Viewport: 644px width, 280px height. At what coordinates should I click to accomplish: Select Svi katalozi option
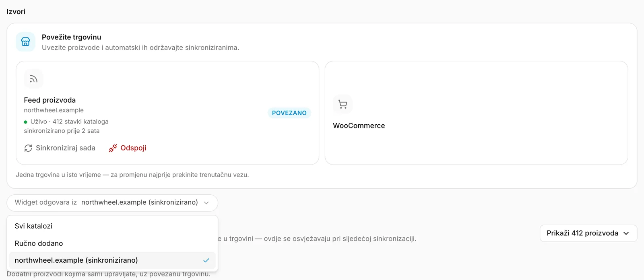coord(112,226)
